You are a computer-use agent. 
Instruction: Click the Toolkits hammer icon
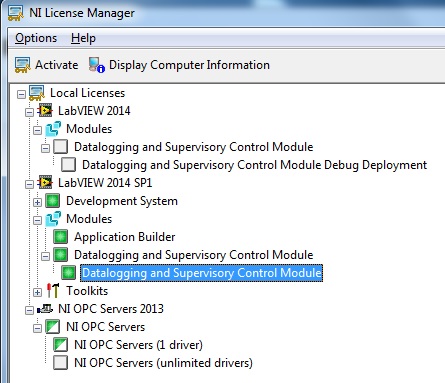tap(53, 291)
